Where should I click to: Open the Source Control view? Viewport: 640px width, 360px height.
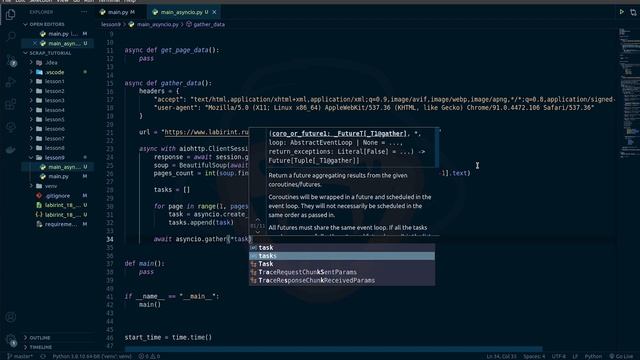[x=11, y=60]
